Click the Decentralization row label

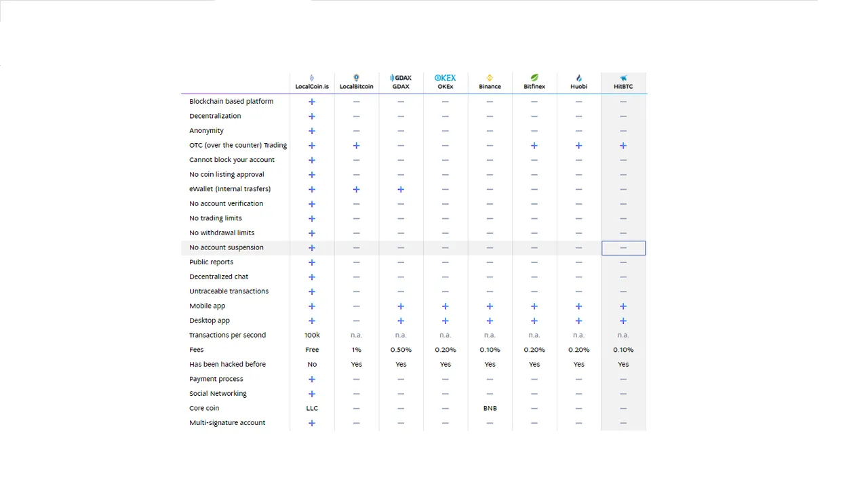[x=215, y=116]
